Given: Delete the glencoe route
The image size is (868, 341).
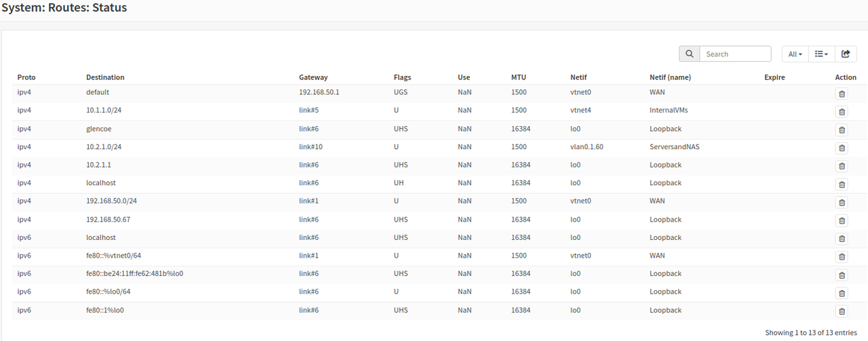Looking at the screenshot, I should point(842,130).
